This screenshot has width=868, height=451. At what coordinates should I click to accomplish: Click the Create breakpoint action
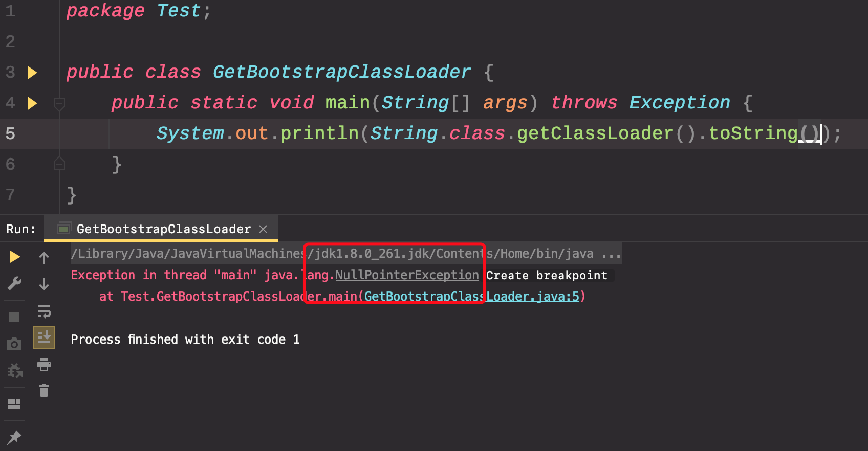(x=547, y=276)
